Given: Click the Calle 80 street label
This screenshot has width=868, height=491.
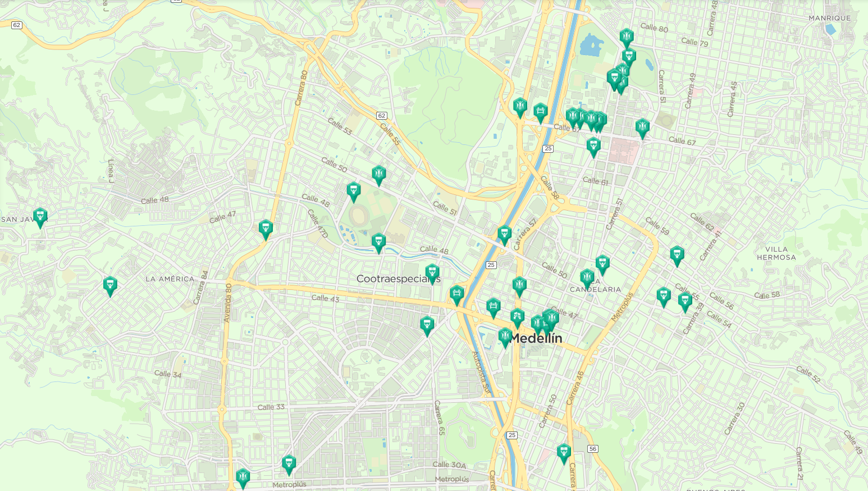Looking at the screenshot, I should [654, 28].
